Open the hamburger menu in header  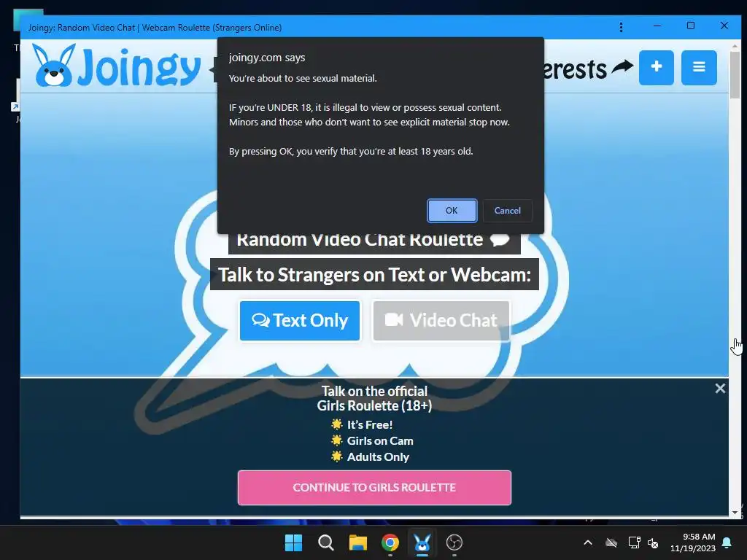pos(698,67)
